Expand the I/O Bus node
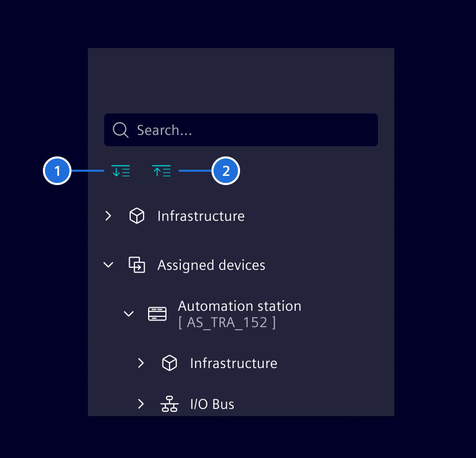 pos(141,404)
